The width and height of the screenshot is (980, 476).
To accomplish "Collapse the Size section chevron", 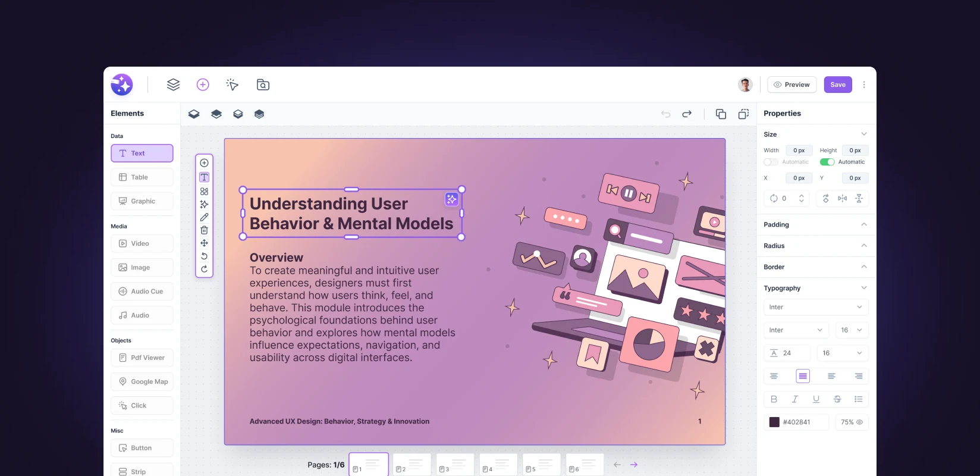I will 864,134.
